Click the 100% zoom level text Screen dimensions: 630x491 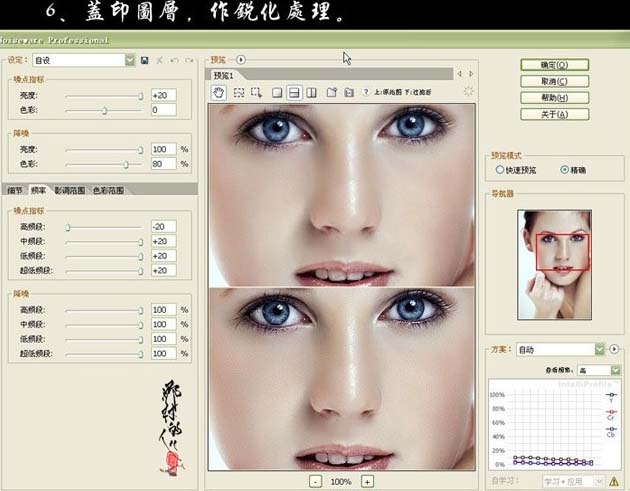[341, 481]
